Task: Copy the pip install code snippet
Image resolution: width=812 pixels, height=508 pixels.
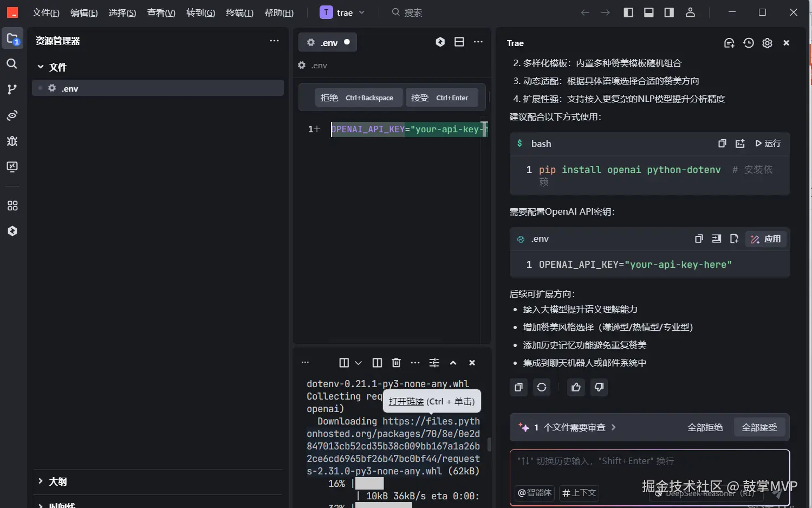Action: click(x=722, y=143)
